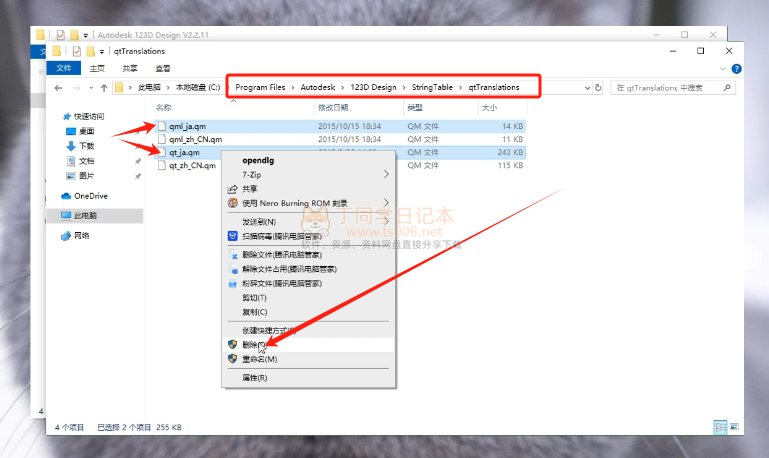Choose opendlg in the context menu
Screen dimensions: 769x458
click(x=309, y=160)
